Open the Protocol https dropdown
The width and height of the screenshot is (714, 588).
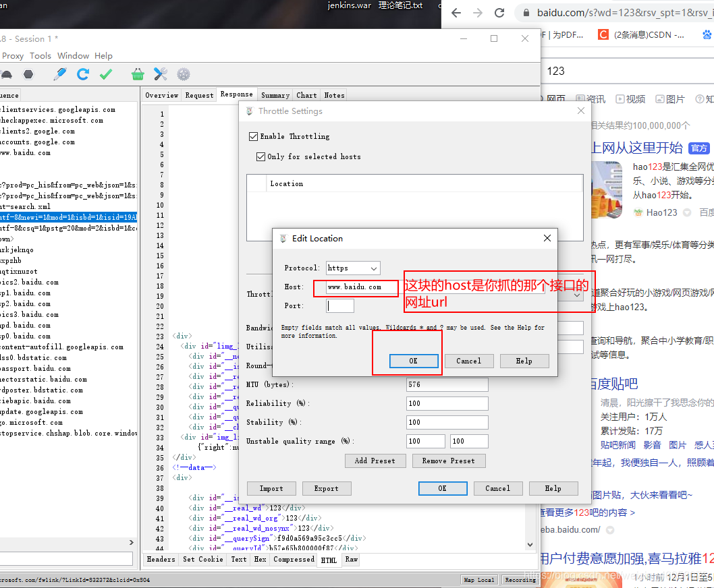pyautogui.click(x=354, y=268)
